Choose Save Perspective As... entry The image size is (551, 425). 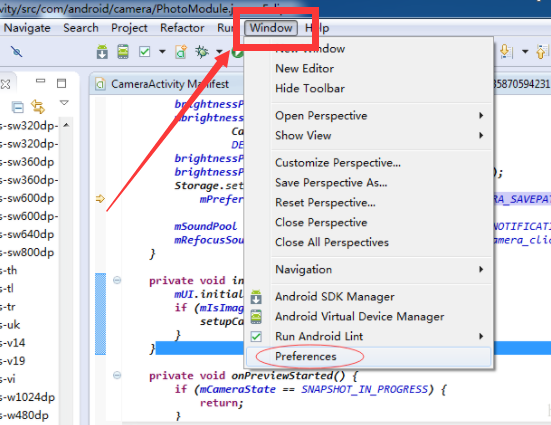tap(369, 183)
